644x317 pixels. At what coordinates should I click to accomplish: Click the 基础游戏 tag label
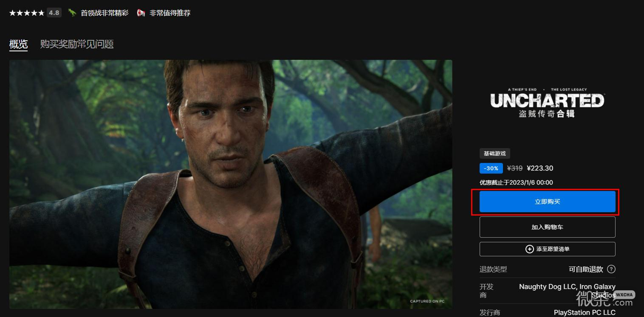(495, 153)
